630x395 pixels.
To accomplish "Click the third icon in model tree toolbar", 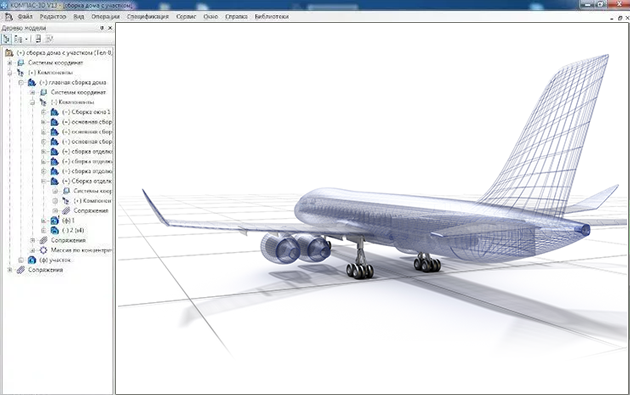I will coord(38,39).
